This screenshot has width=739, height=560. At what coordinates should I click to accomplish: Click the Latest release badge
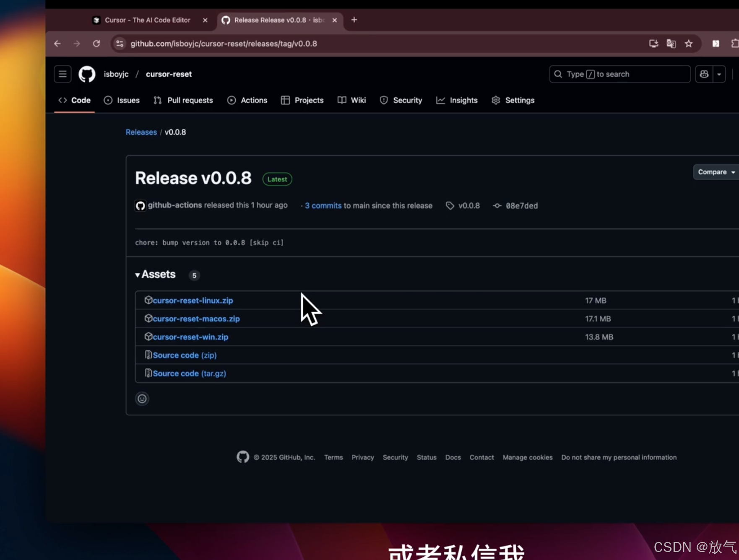(x=277, y=179)
